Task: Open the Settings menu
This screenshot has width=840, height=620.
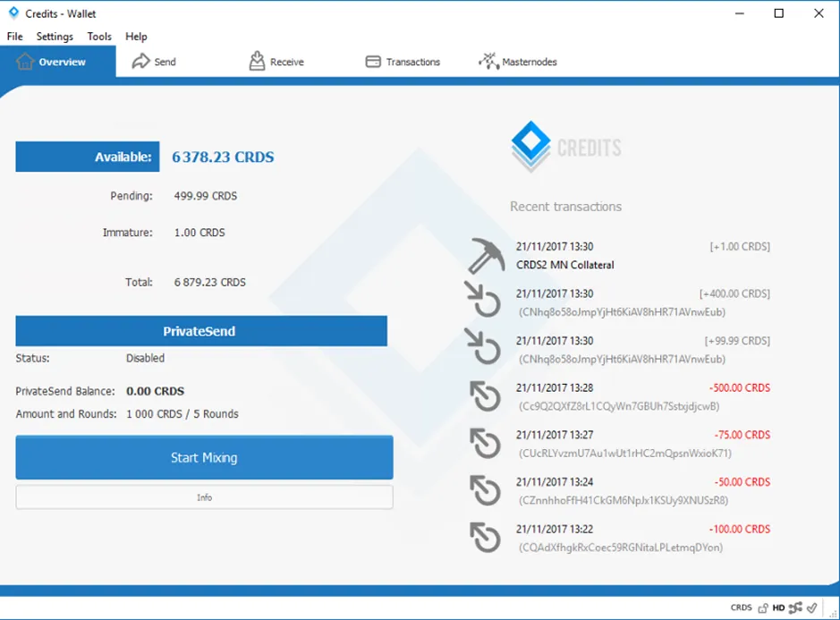Action: [x=55, y=37]
